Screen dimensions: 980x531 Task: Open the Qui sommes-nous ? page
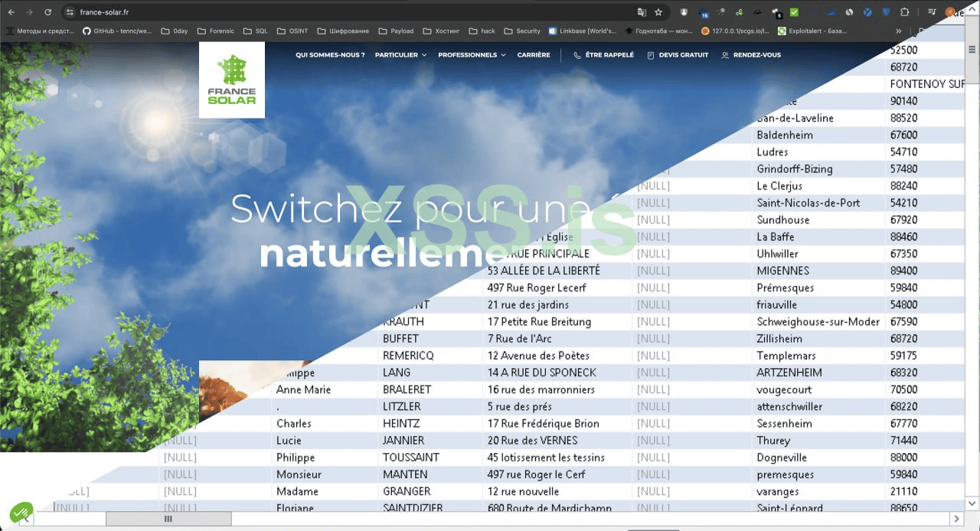point(330,55)
